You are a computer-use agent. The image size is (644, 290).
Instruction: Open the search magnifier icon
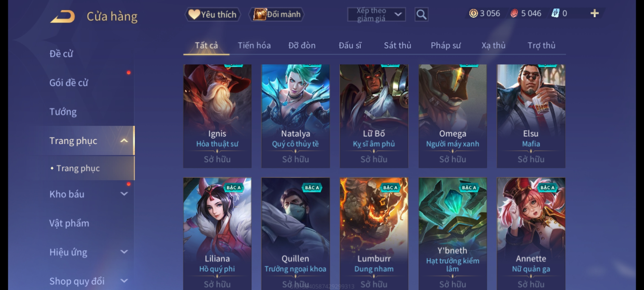(x=421, y=14)
